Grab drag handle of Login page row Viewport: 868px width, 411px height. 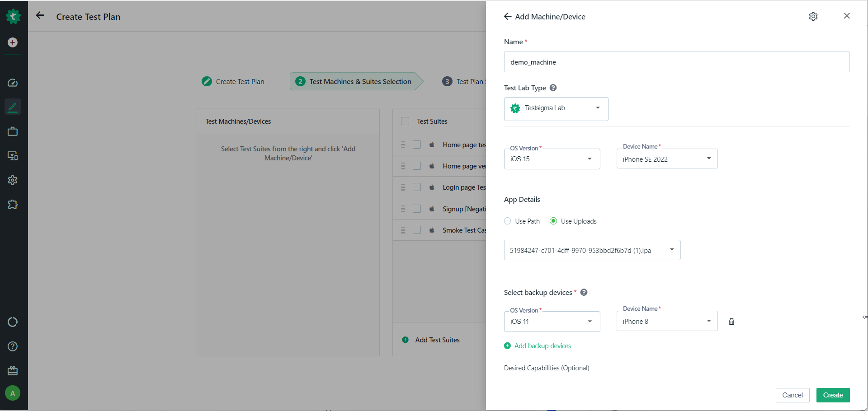[x=403, y=187]
